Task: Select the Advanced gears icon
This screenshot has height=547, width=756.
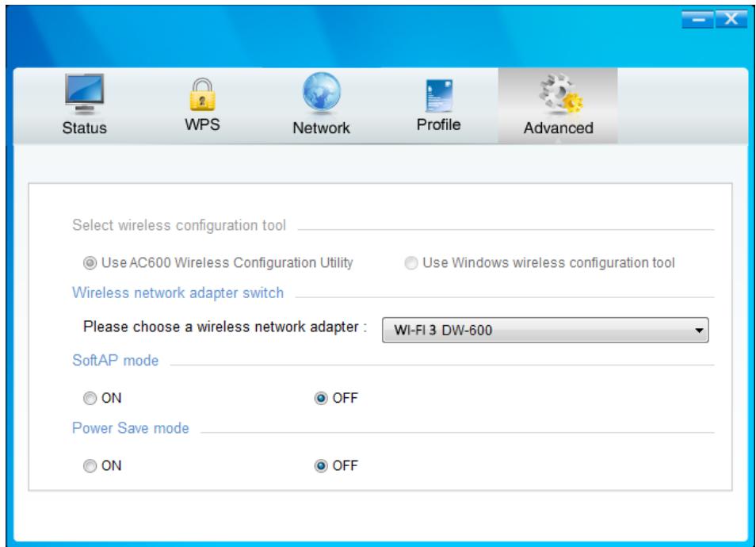Action: [561, 93]
